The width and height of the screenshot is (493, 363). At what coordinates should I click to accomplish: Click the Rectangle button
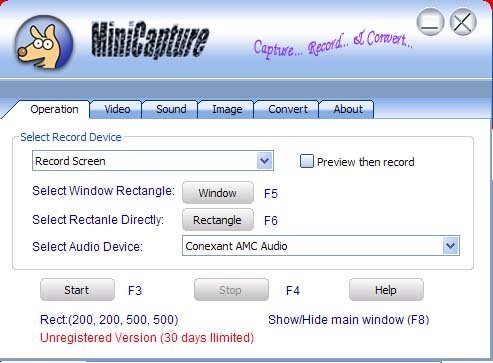pyautogui.click(x=218, y=220)
